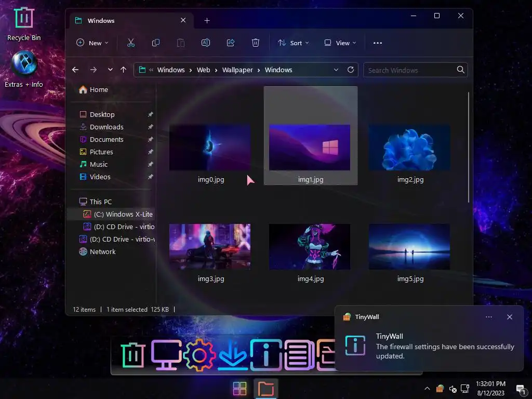Click first Windows breadcrumb segment

point(171,70)
